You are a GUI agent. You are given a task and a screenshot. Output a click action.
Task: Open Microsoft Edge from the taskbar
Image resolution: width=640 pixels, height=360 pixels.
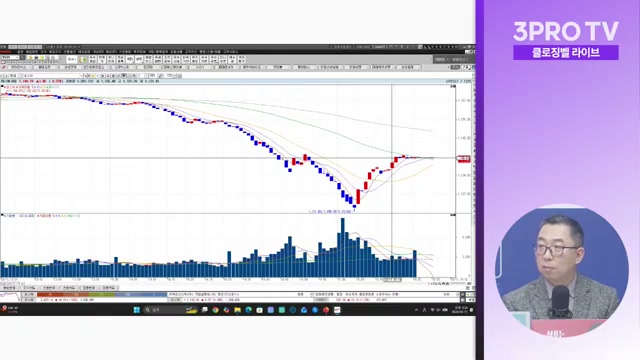coord(248,310)
